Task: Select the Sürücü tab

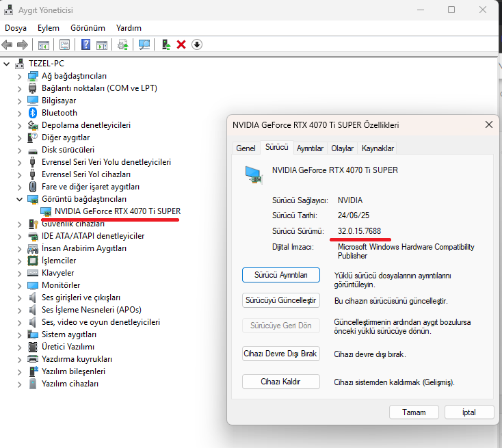Action: pyautogui.click(x=277, y=147)
